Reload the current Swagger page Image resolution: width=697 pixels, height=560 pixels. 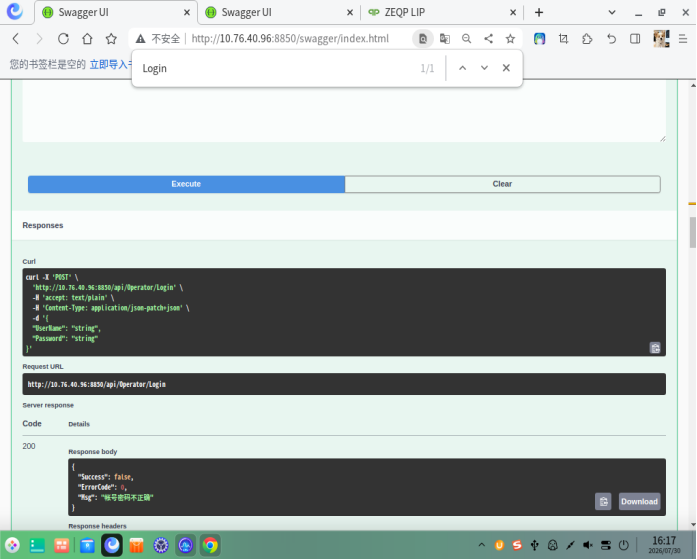[x=63, y=39]
